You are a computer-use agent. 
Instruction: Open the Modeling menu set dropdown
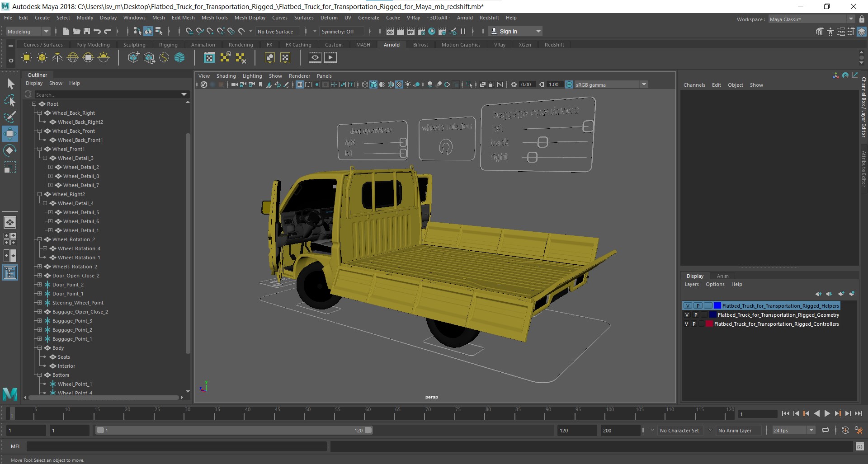click(x=28, y=31)
